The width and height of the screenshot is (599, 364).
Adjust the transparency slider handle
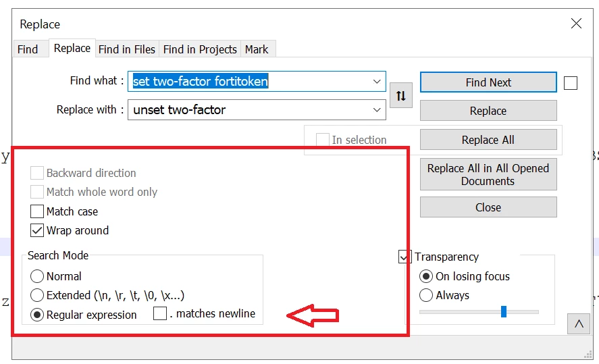pyautogui.click(x=504, y=312)
